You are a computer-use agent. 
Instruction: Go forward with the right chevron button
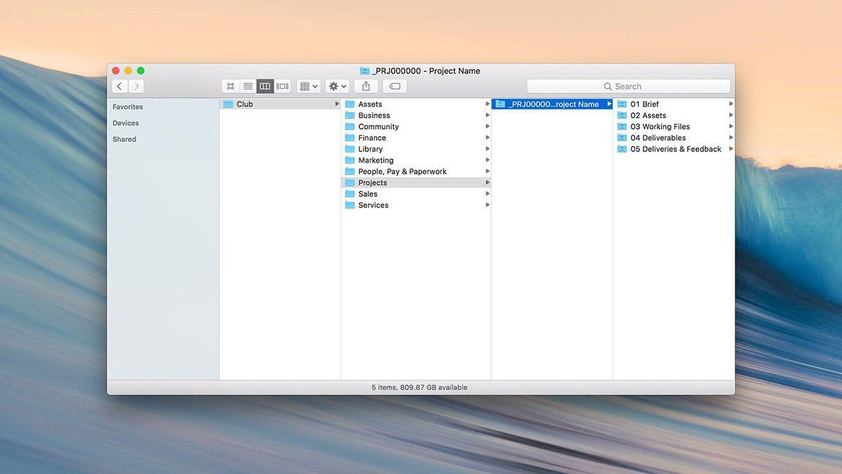136,86
